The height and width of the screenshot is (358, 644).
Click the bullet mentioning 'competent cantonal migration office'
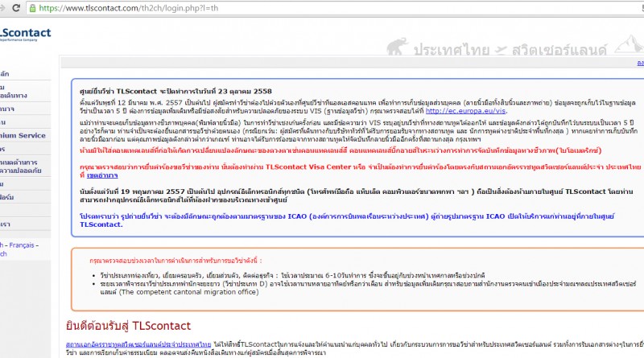(x=368, y=288)
